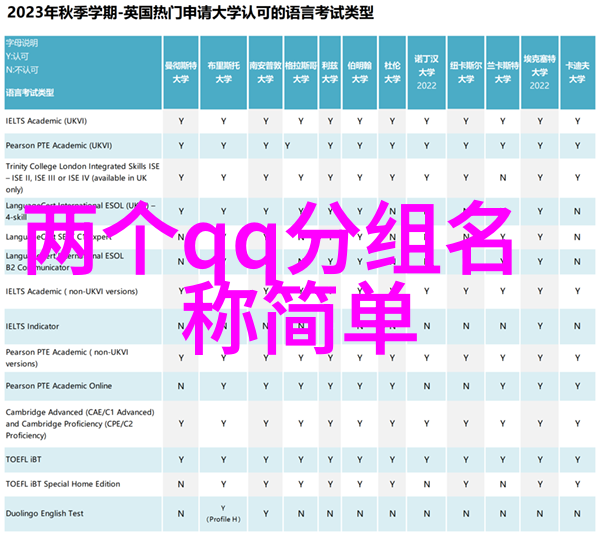Image resolution: width=600 pixels, height=536 pixels.
Task: Select the 'TOEFL iBT' row label
Action: pos(24,459)
